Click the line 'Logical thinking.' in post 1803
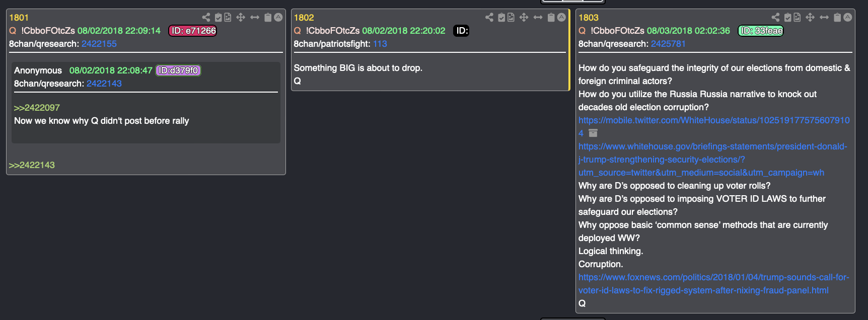868x320 pixels. (x=611, y=251)
